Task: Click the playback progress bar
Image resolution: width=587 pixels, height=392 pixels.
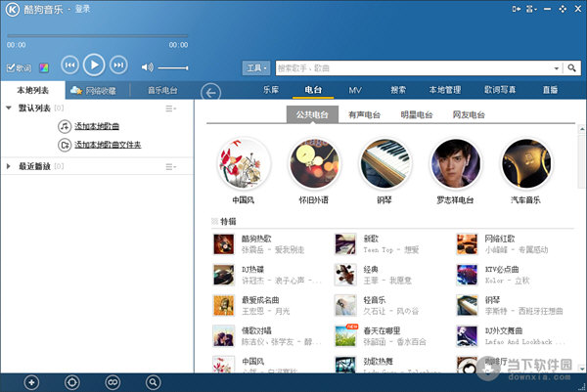Action: pos(97,36)
